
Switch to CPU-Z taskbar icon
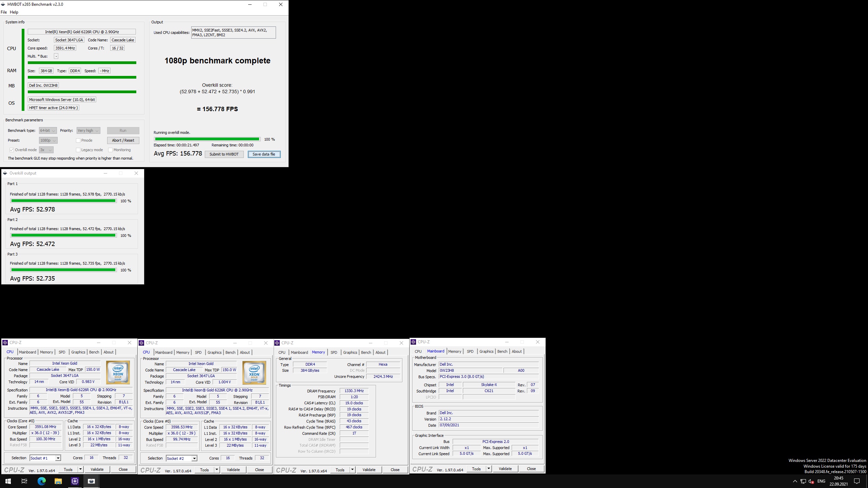pyautogui.click(x=75, y=481)
